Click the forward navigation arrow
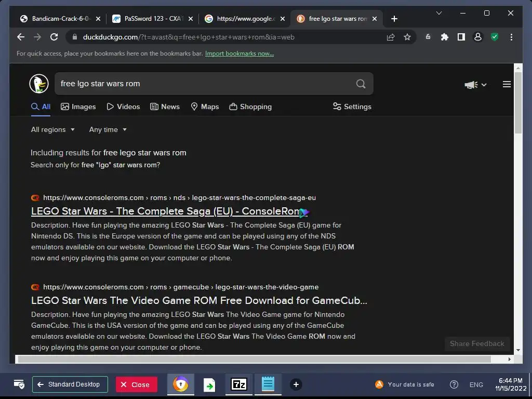Screen dimensions: 532x399 click(x=37, y=37)
